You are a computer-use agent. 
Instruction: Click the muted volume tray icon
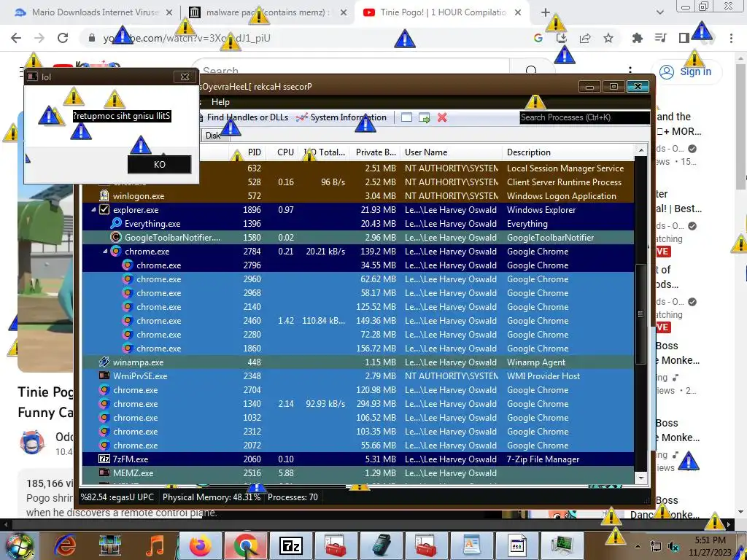click(x=673, y=546)
